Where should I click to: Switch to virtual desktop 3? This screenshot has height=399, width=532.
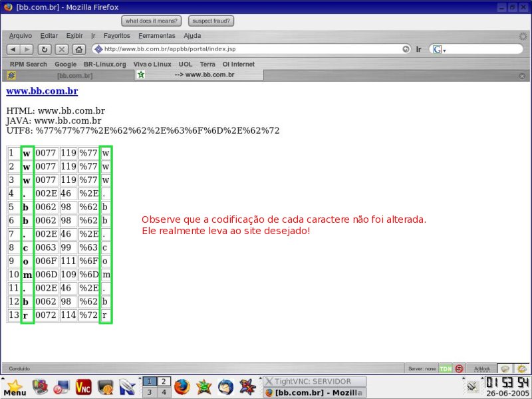[x=150, y=392]
